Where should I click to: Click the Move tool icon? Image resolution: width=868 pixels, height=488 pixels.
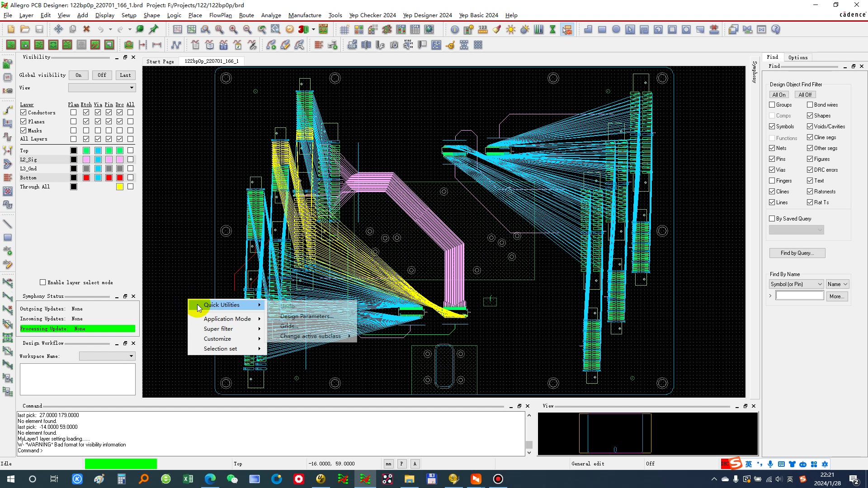[58, 29]
